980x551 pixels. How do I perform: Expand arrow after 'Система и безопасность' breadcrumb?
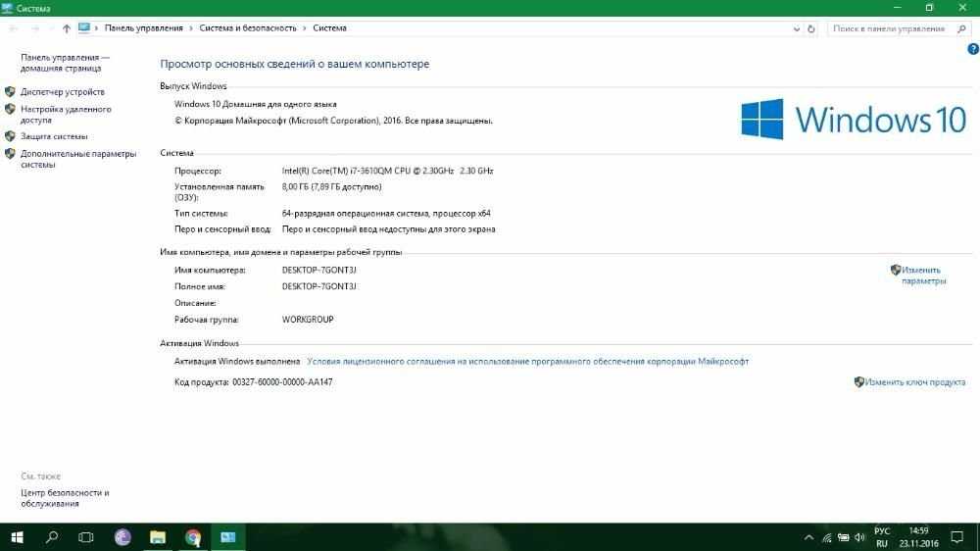[305, 28]
